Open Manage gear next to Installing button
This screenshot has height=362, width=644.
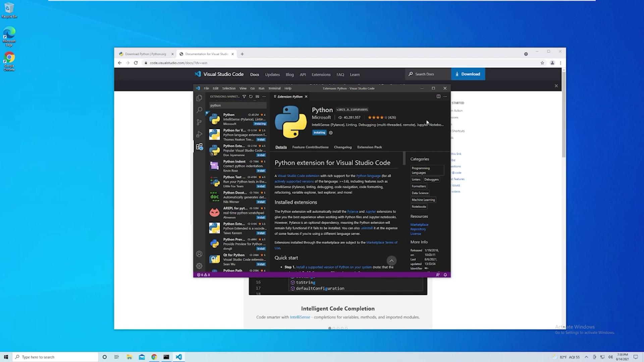[331, 133]
